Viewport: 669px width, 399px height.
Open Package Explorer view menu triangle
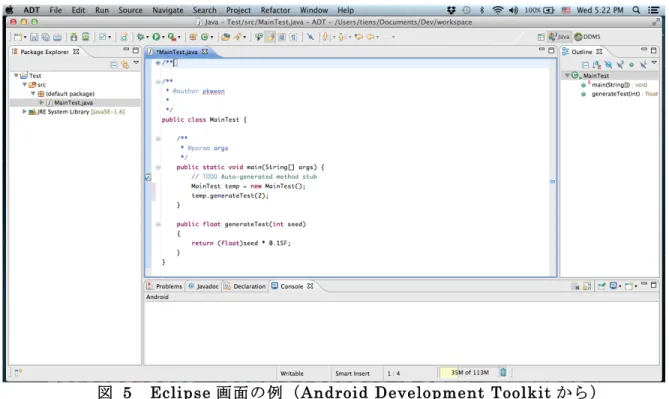[x=137, y=63]
